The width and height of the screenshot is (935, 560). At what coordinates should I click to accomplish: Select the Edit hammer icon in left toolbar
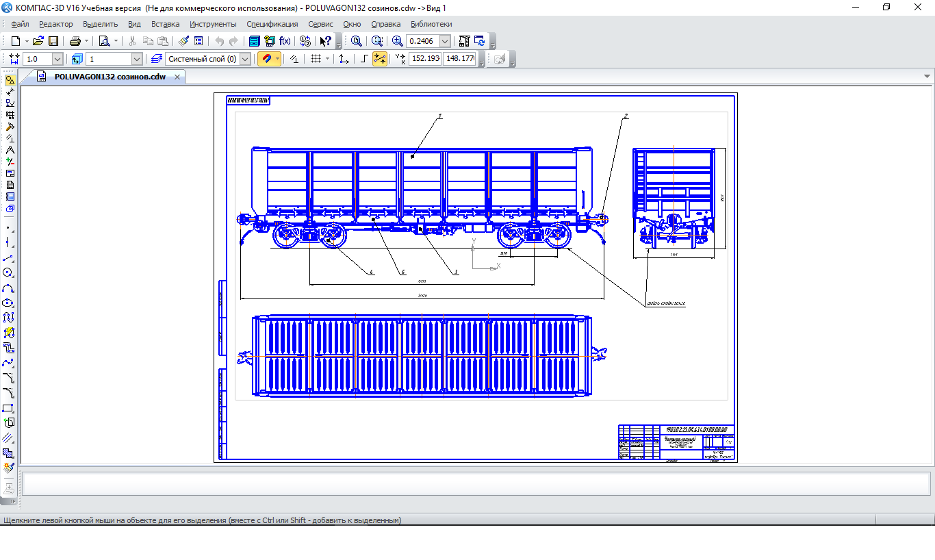click(x=10, y=127)
